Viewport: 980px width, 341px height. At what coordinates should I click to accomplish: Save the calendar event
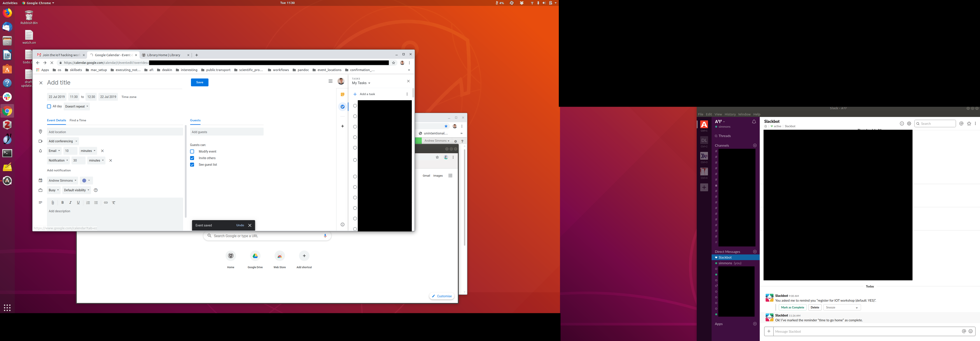199,82
